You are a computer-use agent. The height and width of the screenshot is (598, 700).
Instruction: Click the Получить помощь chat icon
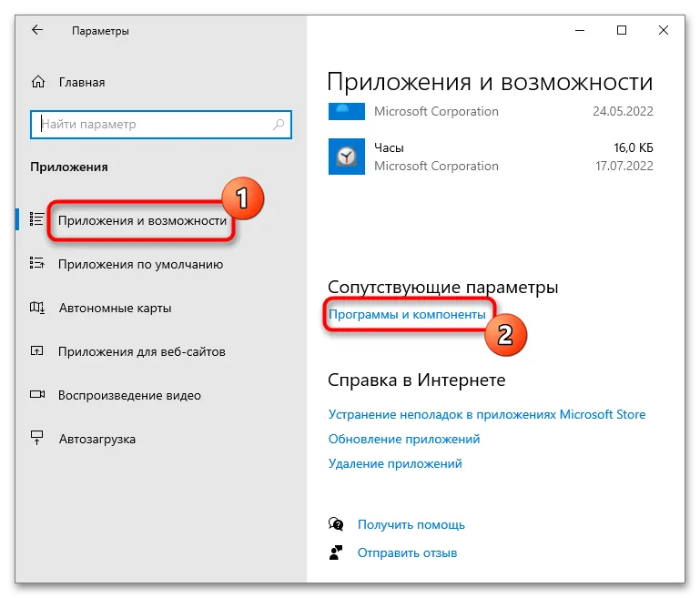[x=337, y=524]
